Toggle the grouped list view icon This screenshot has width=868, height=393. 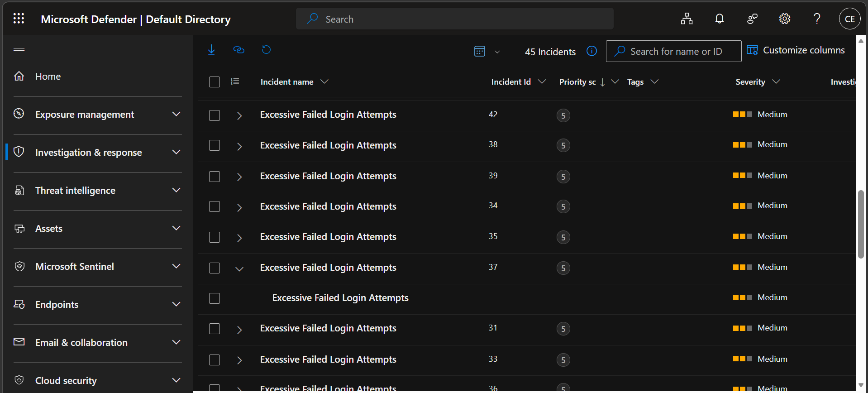pos(235,81)
